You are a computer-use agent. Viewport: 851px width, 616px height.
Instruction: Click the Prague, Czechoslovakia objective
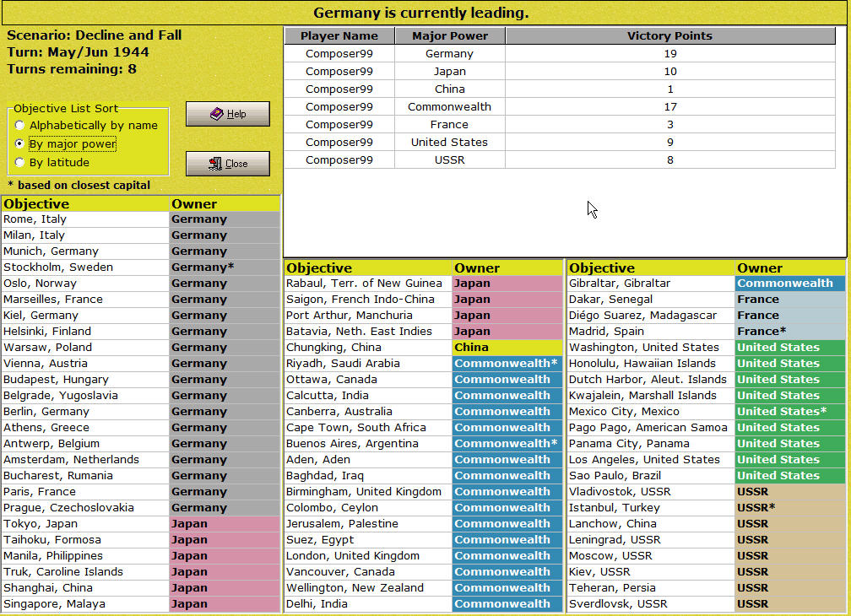[x=85, y=507]
